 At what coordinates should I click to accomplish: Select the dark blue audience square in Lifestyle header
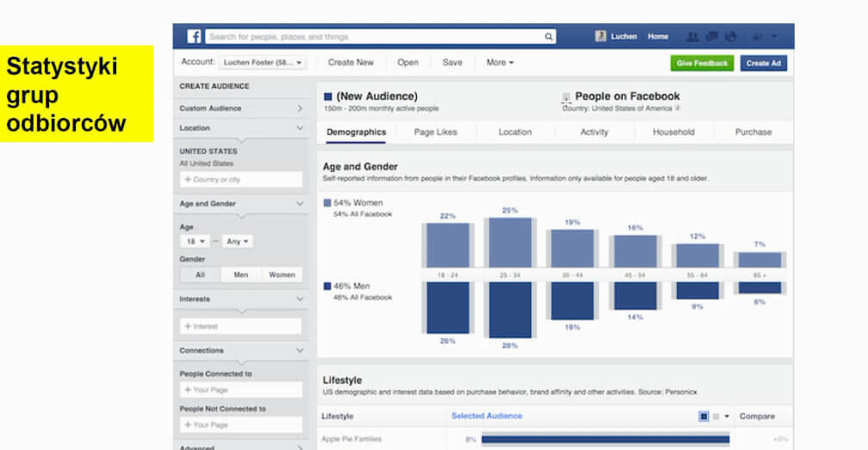(704, 416)
